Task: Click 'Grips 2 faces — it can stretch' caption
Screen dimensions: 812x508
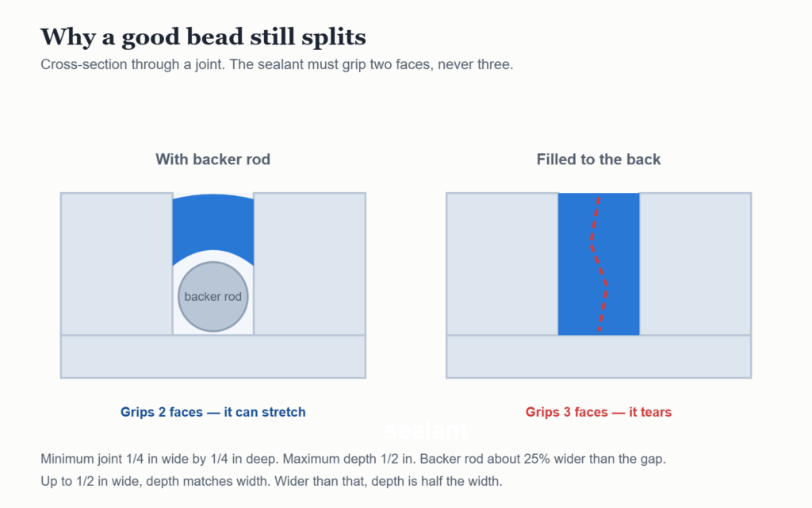Action: point(213,412)
